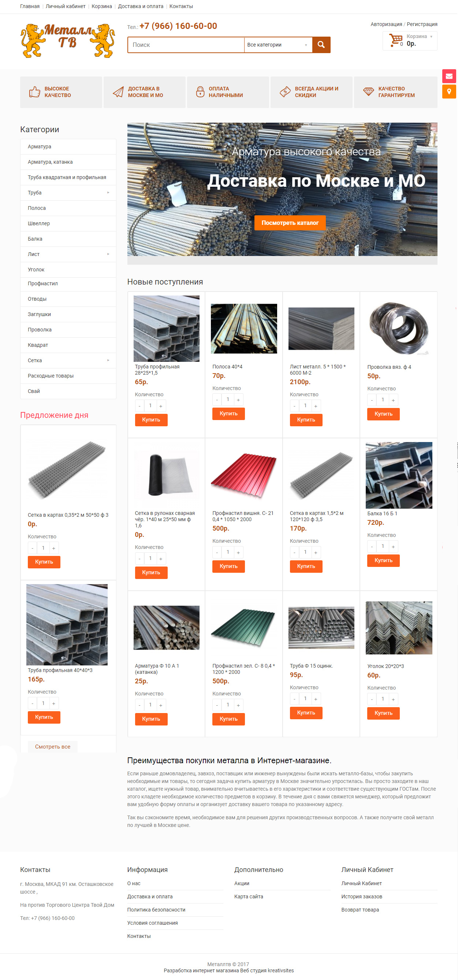
Task: Increase quantity for Полоса 40*4
Action: click(238, 400)
